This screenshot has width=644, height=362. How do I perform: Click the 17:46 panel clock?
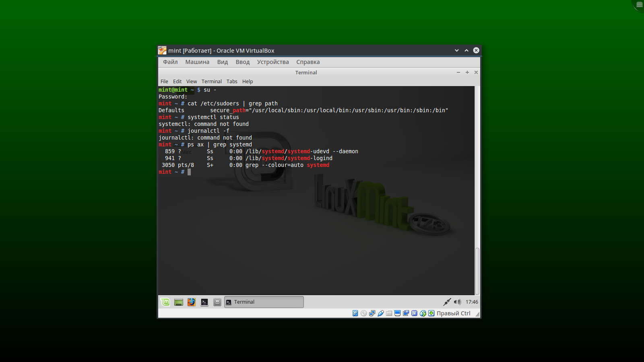pos(472,302)
